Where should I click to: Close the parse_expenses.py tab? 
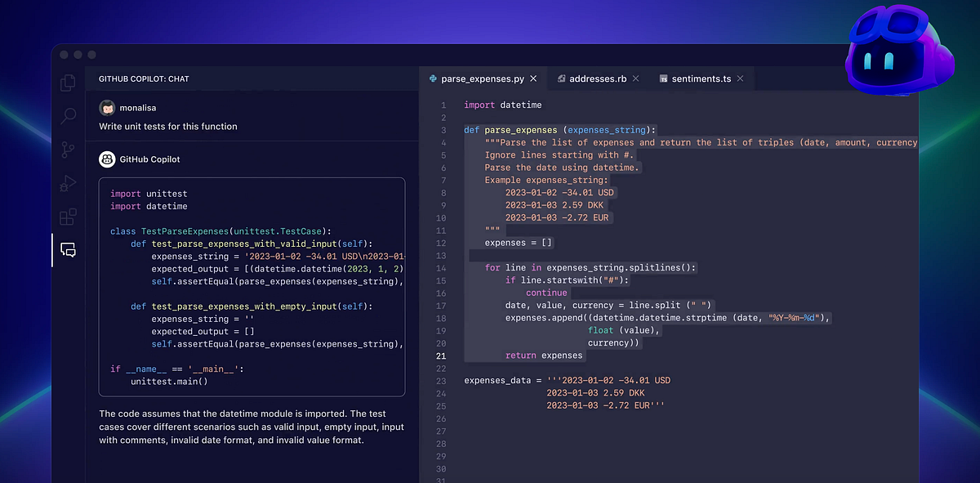coord(533,78)
